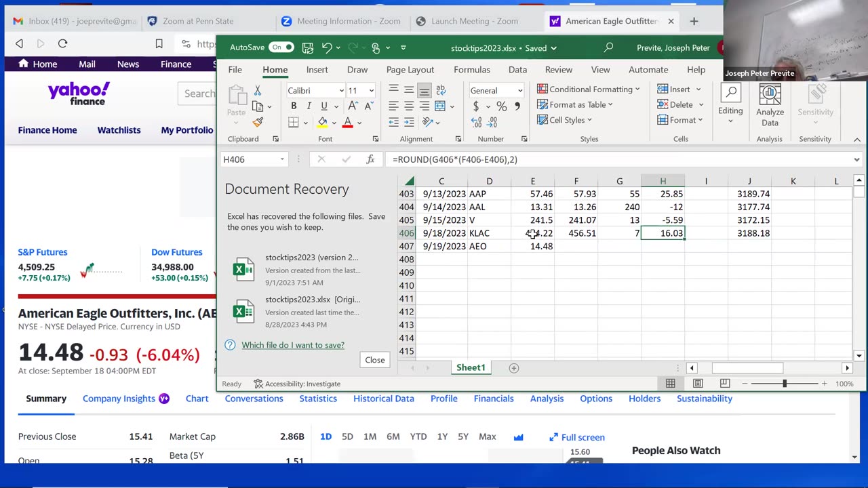Toggle Bottom Align vertical alignment

(x=425, y=90)
